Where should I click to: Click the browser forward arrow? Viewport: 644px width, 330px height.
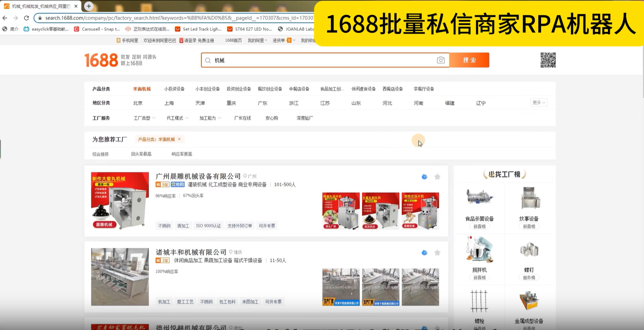coord(15,18)
